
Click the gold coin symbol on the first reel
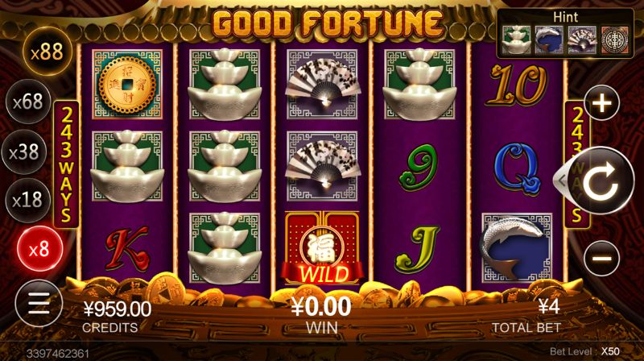click(x=127, y=85)
